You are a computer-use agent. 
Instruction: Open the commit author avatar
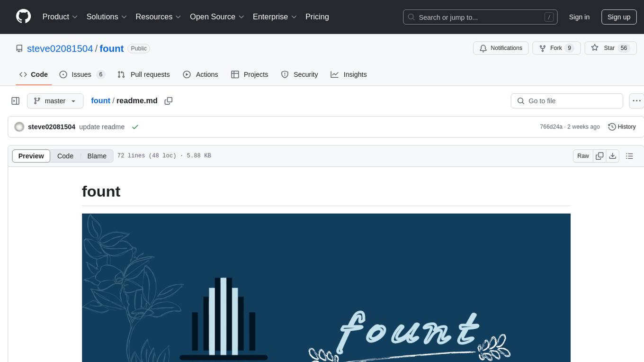point(19,127)
